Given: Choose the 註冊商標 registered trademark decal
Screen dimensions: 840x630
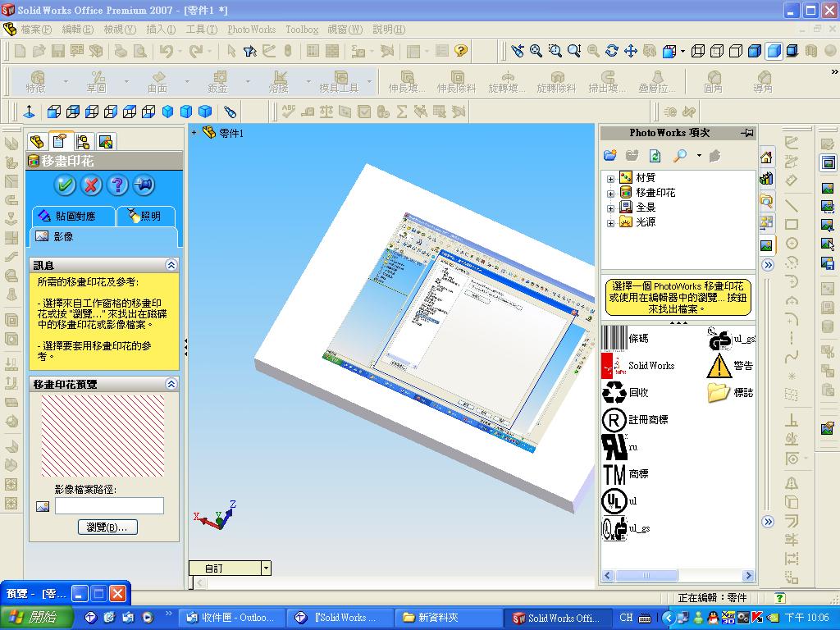Looking at the screenshot, I should coord(635,419).
